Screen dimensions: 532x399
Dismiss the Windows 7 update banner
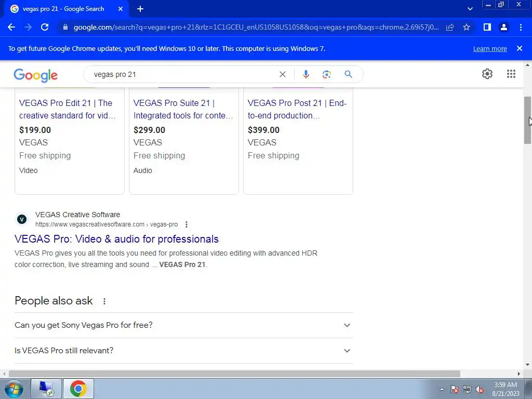coord(519,48)
